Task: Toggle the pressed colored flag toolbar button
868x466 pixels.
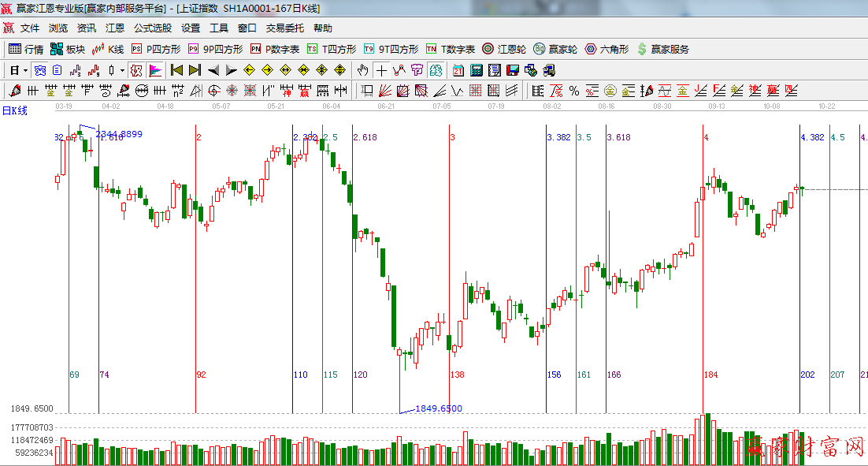Action: (155, 70)
